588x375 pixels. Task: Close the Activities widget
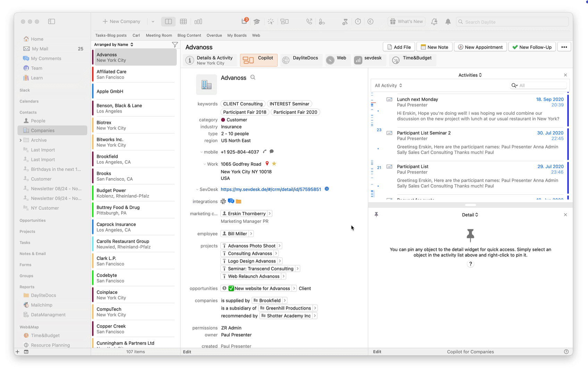click(565, 75)
